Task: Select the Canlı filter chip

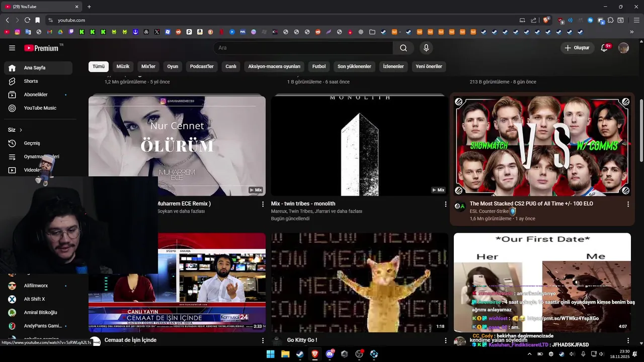Action: click(x=231, y=66)
